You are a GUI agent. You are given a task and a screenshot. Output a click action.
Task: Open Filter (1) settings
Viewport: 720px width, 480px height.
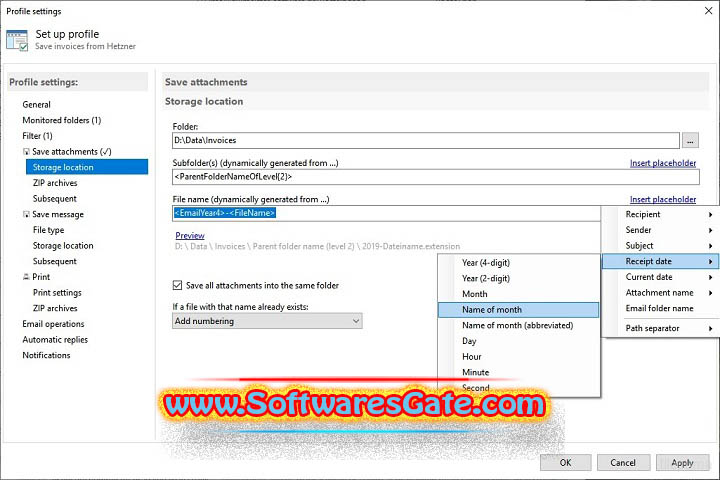pyautogui.click(x=37, y=136)
